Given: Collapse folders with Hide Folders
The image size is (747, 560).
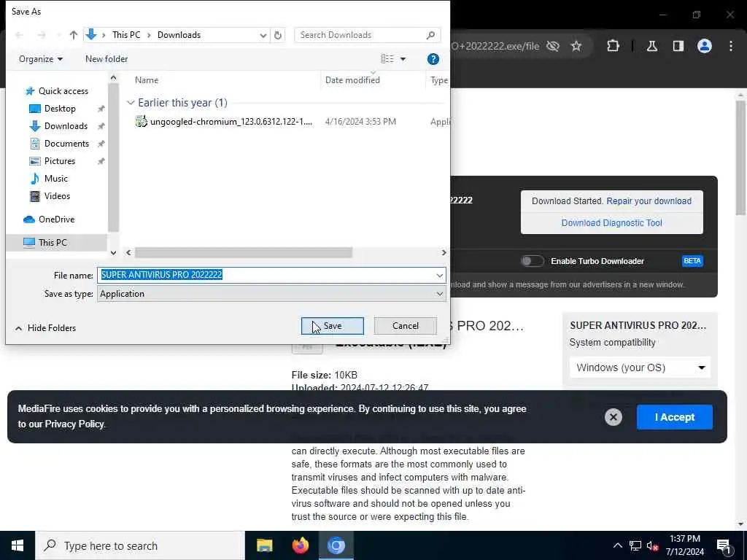Looking at the screenshot, I should click(46, 328).
